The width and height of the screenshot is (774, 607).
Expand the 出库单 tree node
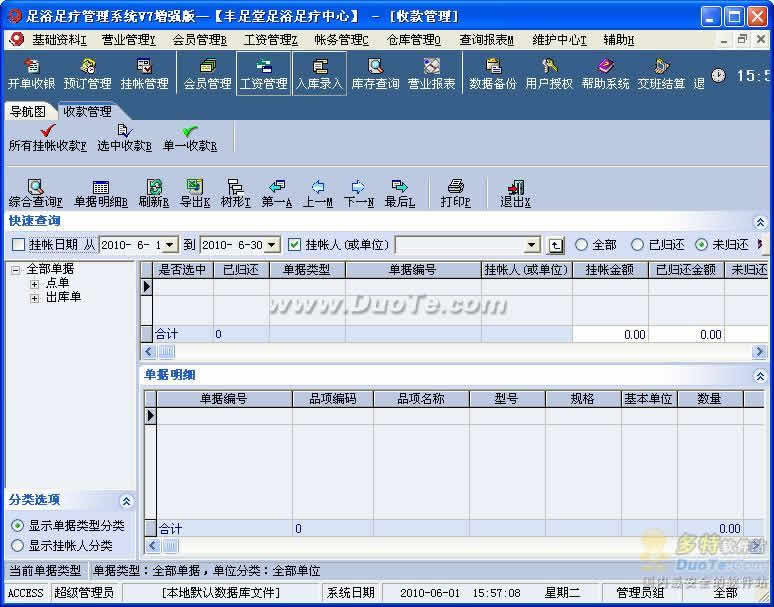(x=35, y=298)
